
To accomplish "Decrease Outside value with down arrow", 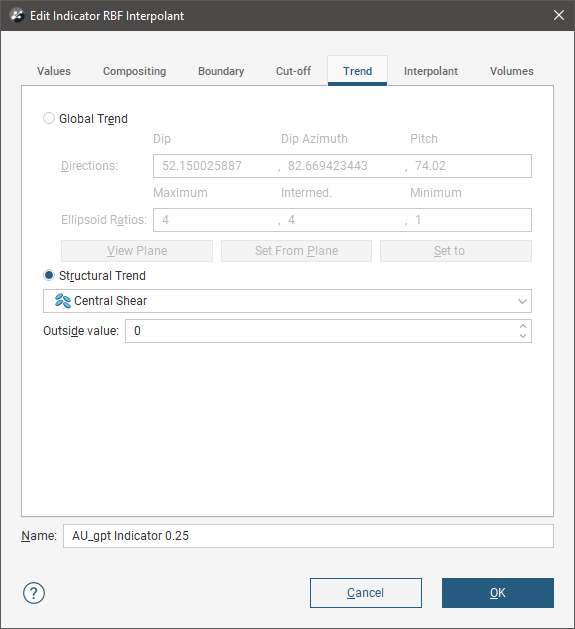I will coord(522,336).
